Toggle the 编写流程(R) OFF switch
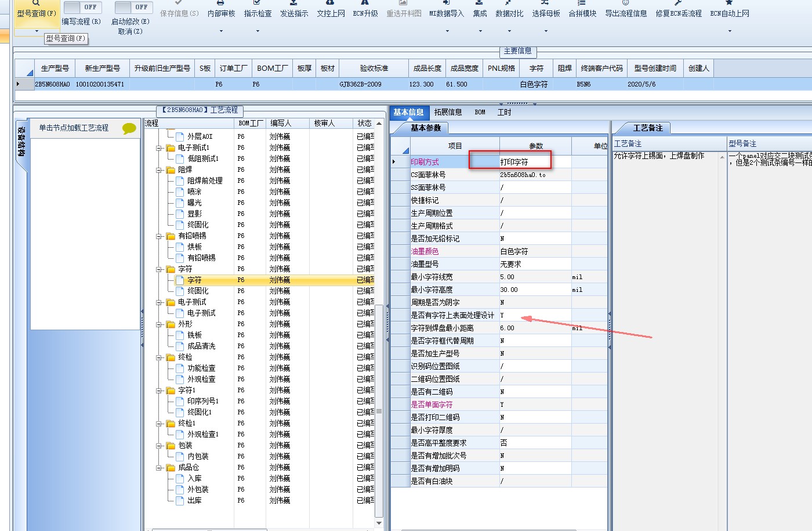812x531 pixels. point(83,7)
